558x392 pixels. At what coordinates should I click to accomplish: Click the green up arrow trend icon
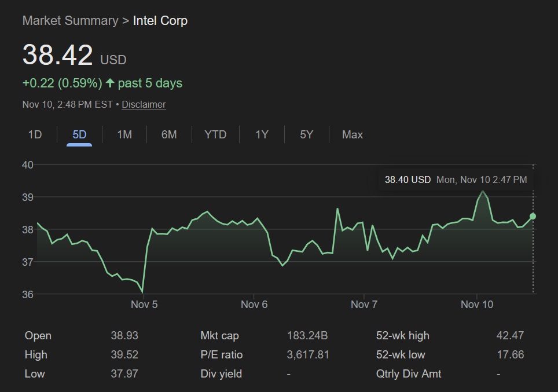pyautogui.click(x=110, y=83)
